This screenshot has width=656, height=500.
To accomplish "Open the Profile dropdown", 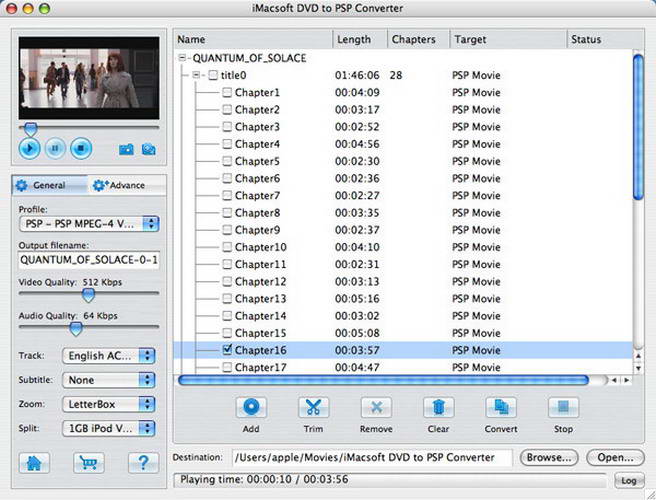I will [89, 224].
